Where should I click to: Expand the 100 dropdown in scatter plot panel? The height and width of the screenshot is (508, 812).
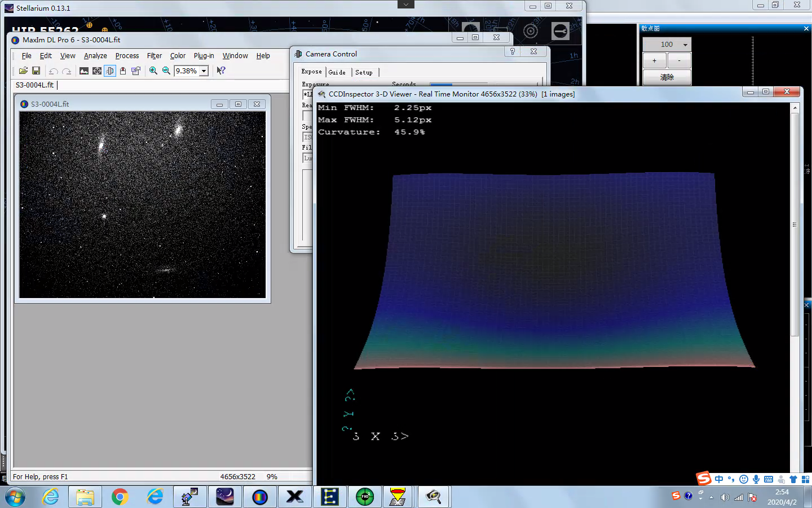tap(685, 45)
